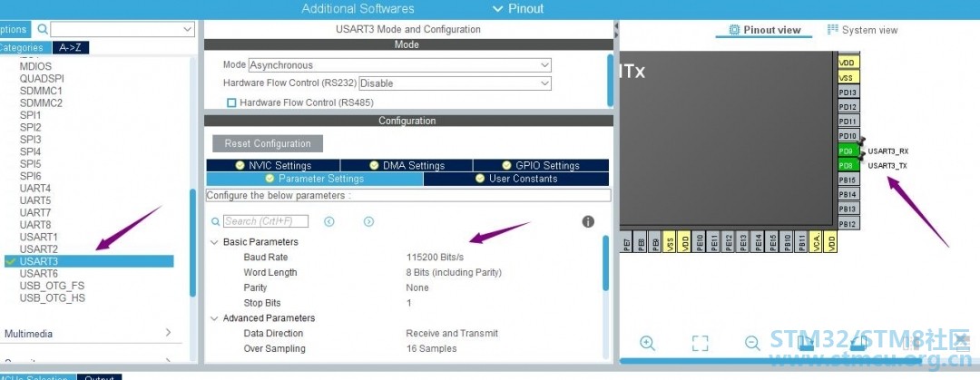Viewport: 980px width, 380px height.
Task: Click Over Sampling value 16 Samples
Action: click(436, 349)
